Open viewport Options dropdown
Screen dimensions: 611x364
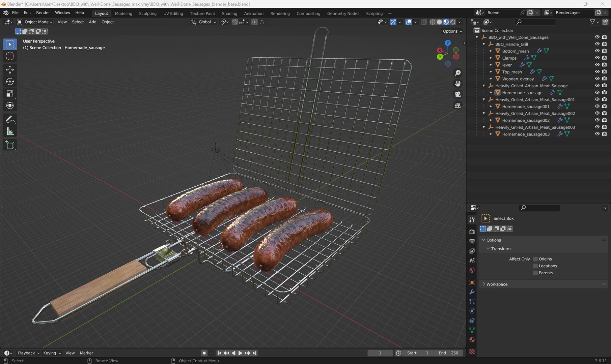click(452, 31)
